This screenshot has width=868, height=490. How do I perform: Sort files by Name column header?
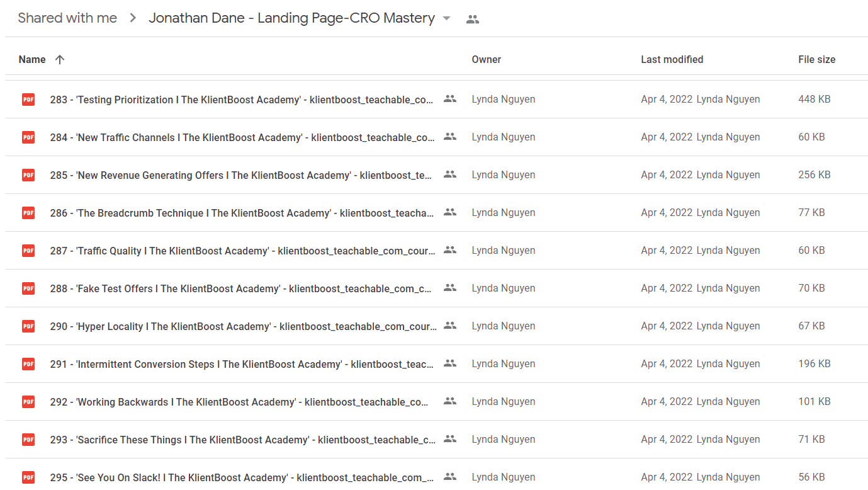32,60
